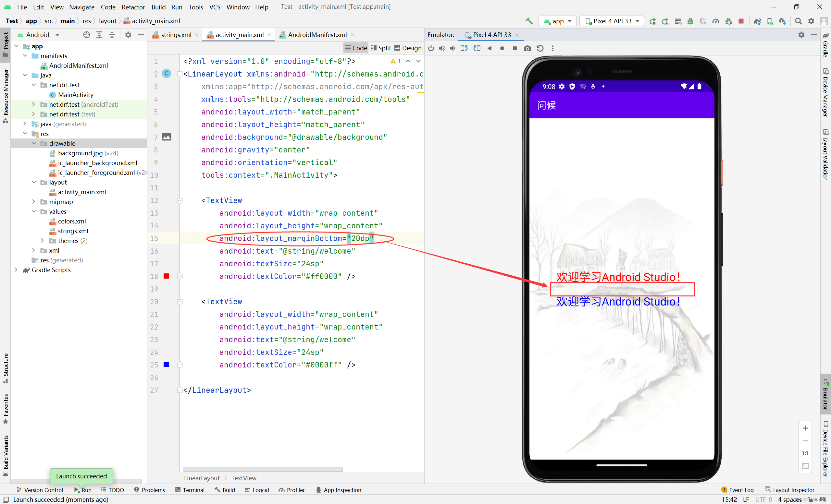The height and width of the screenshot is (504, 831).
Task: Expand the java (generated) folder
Action: pos(25,124)
